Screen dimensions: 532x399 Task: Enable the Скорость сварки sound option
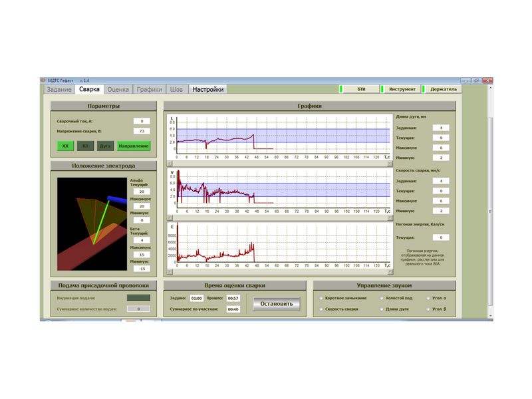pyautogui.click(x=322, y=309)
